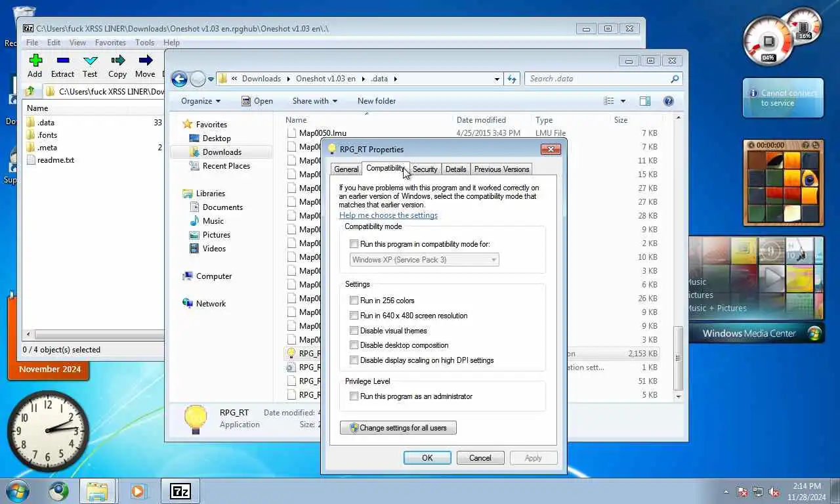Image resolution: width=840 pixels, height=504 pixels.
Task: Open Start menu orb
Action: tap(17, 491)
